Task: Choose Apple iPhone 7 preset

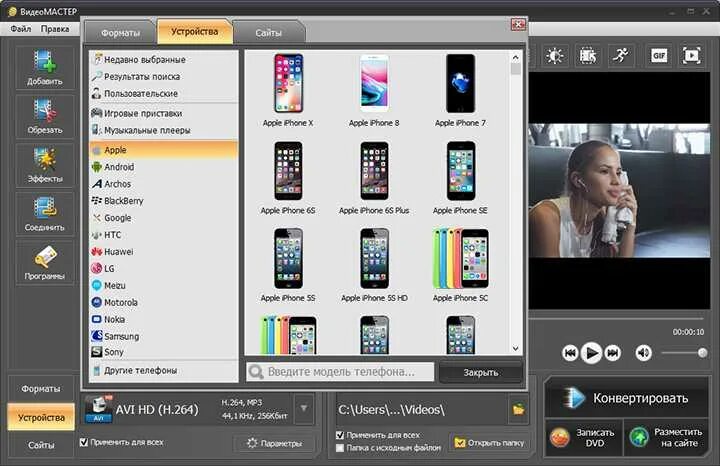Action: tap(460, 90)
